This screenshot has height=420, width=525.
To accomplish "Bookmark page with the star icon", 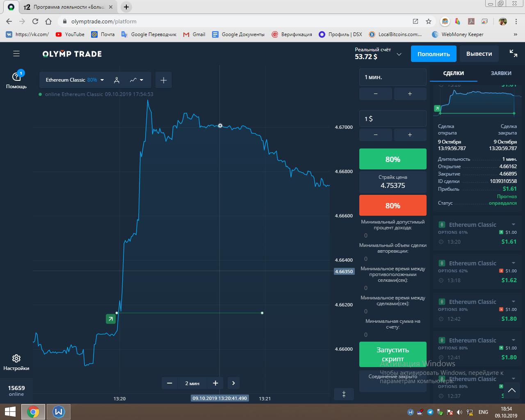I will (429, 21).
